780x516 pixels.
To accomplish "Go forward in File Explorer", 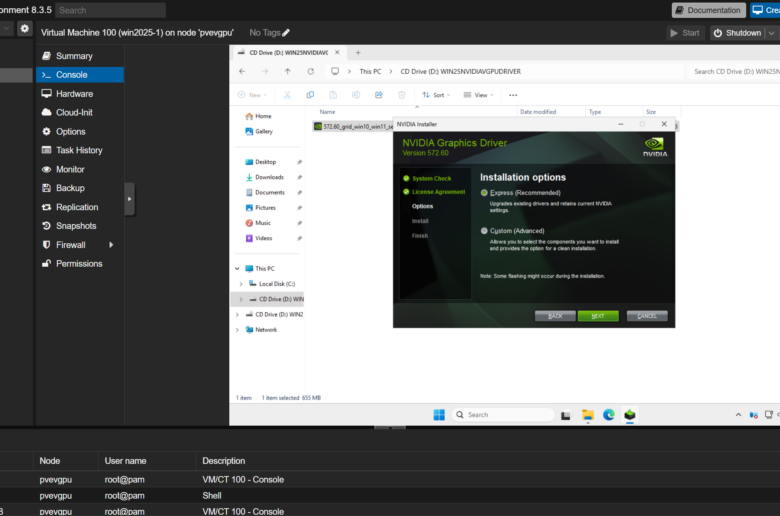I will [x=265, y=71].
